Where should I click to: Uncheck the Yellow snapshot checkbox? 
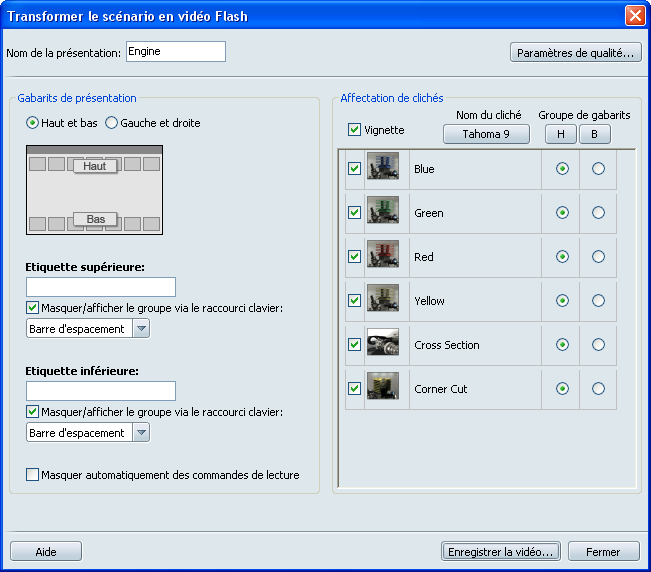[x=354, y=301]
